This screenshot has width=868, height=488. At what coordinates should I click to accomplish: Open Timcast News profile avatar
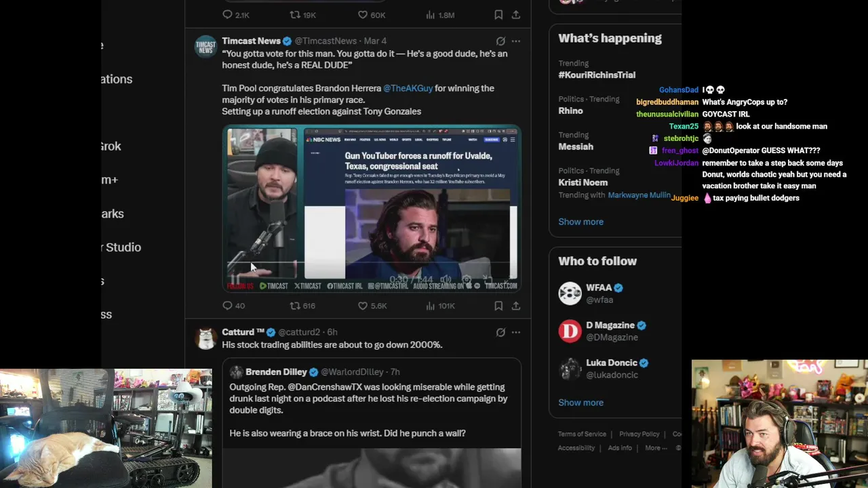(205, 47)
